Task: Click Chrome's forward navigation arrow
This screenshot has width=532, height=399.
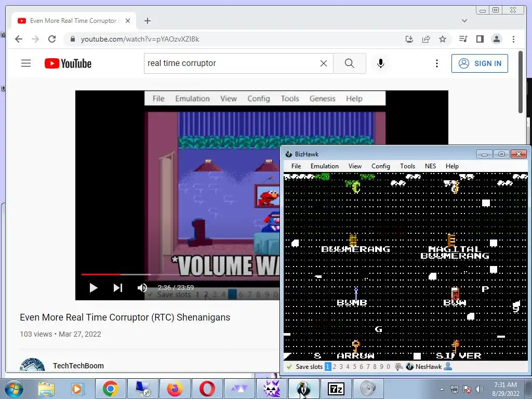Action: [x=35, y=39]
